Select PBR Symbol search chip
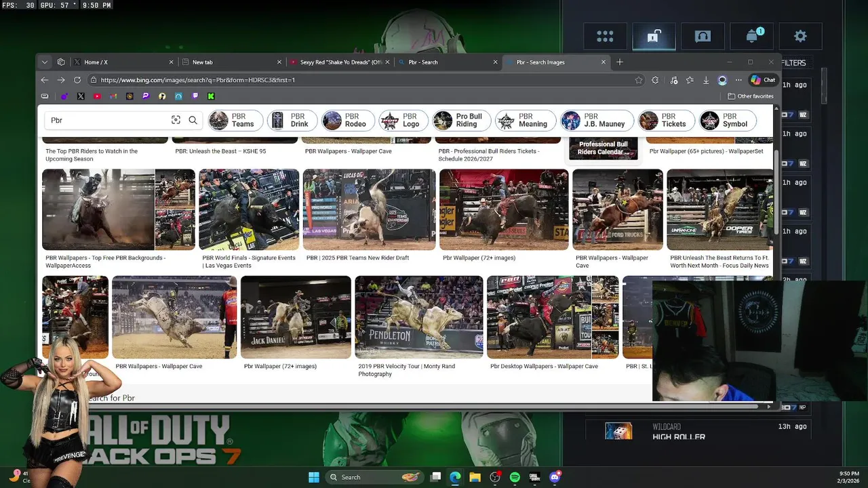Screen dimensions: 868x488 point(728,121)
